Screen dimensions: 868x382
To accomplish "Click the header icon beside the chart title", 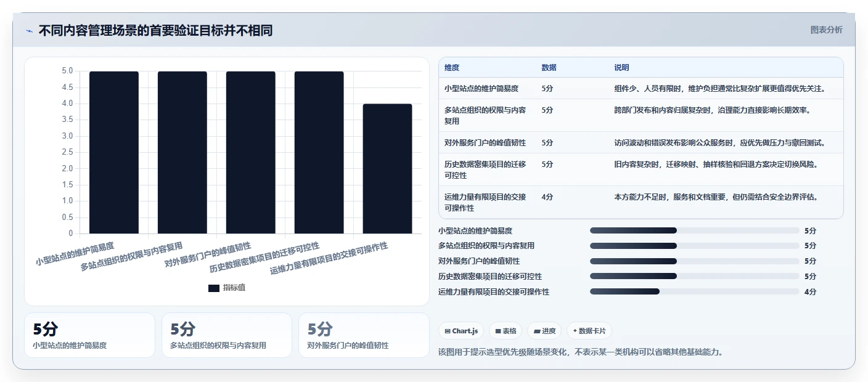I will (30, 31).
